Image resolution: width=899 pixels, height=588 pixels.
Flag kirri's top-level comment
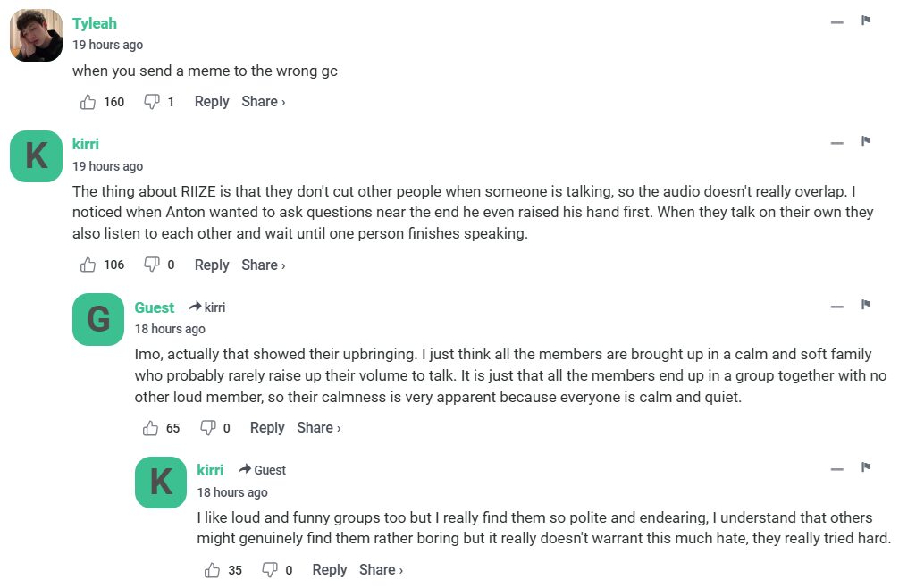coord(866,141)
